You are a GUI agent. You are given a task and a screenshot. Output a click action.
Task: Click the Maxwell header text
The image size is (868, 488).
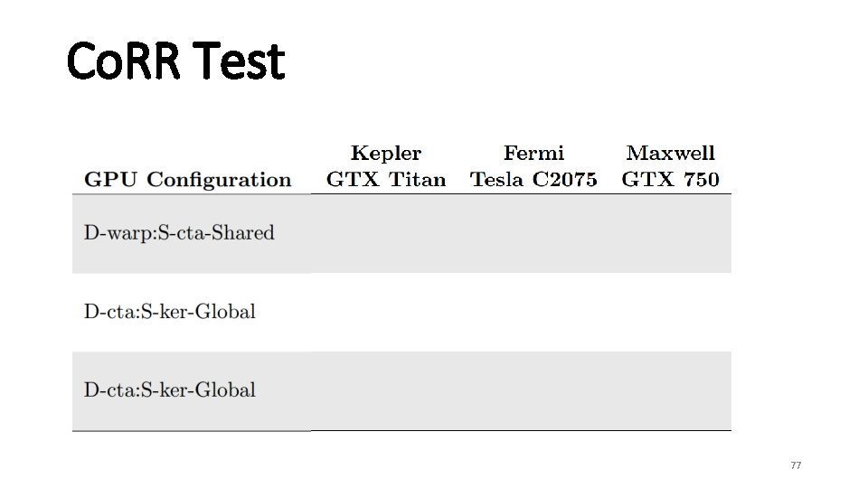(x=670, y=153)
